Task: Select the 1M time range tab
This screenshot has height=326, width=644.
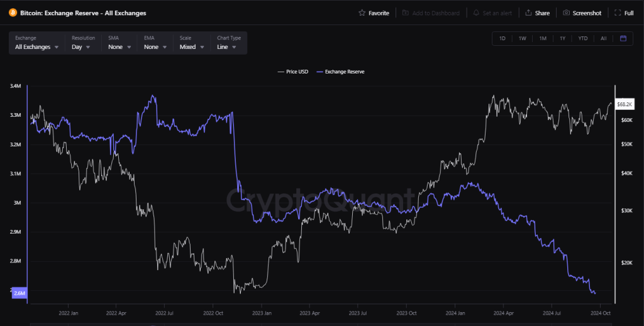Action: pos(542,38)
